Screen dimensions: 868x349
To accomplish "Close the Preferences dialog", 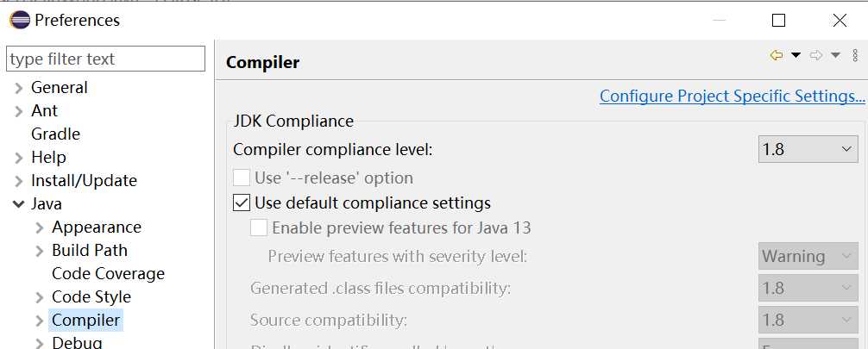I will point(840,20).
